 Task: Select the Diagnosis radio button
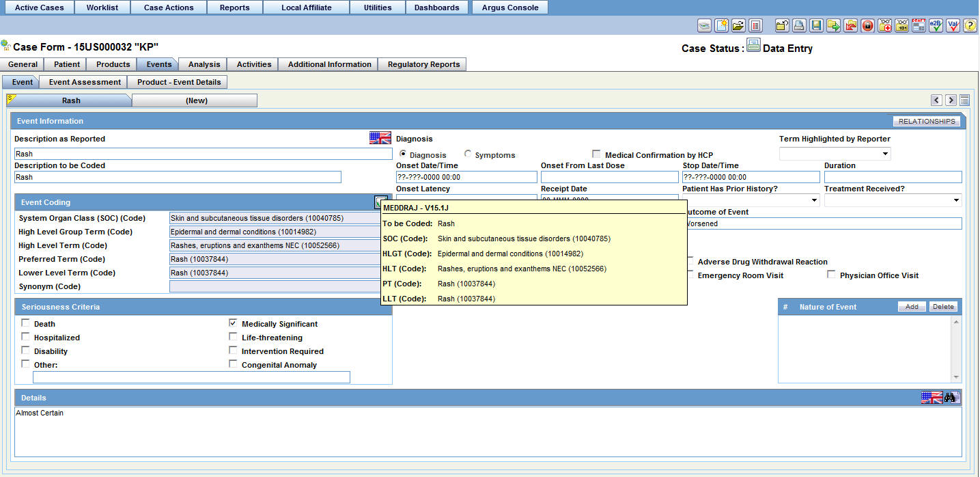click(x=402, y=154)
